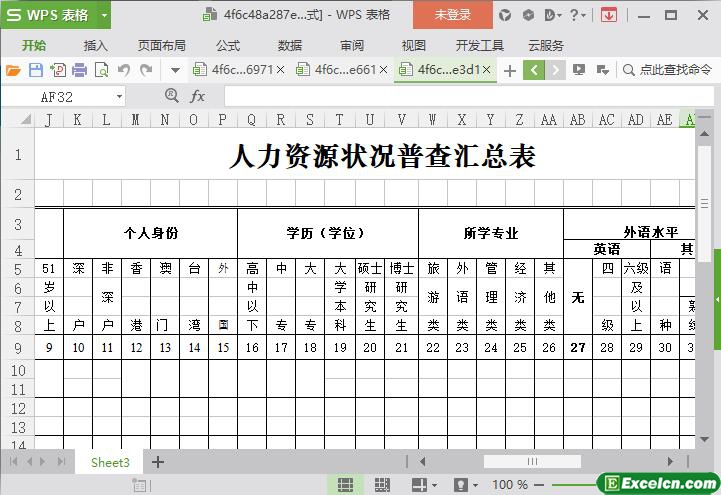
Task: Switch to page break preview view
Action: point(382,484)
